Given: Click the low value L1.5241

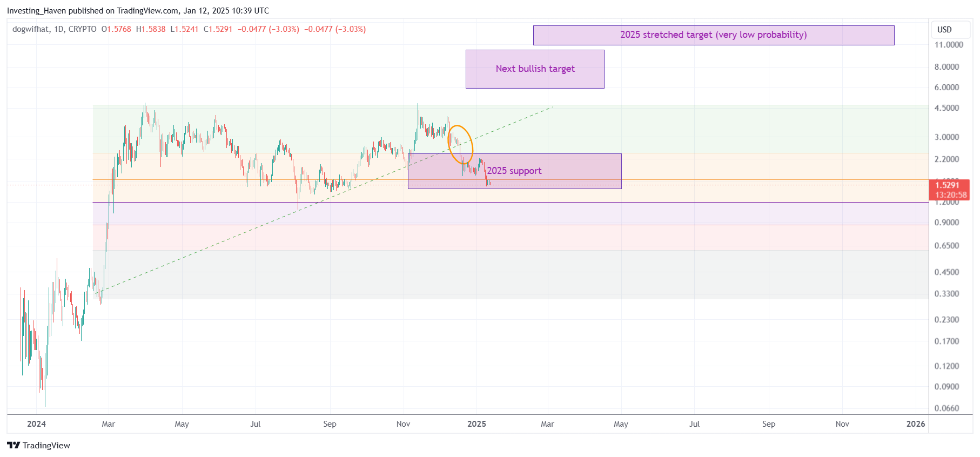Looking at the screenshot, I should coord(184,29).
